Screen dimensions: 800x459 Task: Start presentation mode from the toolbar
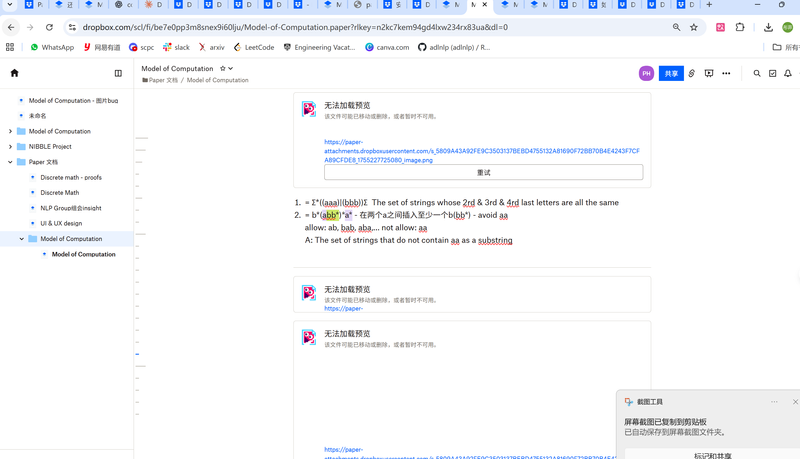709,73
